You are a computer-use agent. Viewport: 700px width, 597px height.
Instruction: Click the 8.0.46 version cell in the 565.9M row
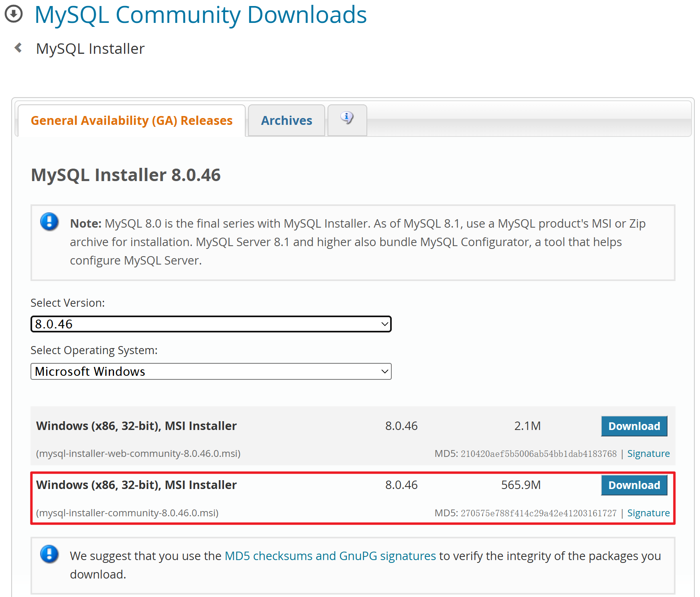[x=401, y=485]
